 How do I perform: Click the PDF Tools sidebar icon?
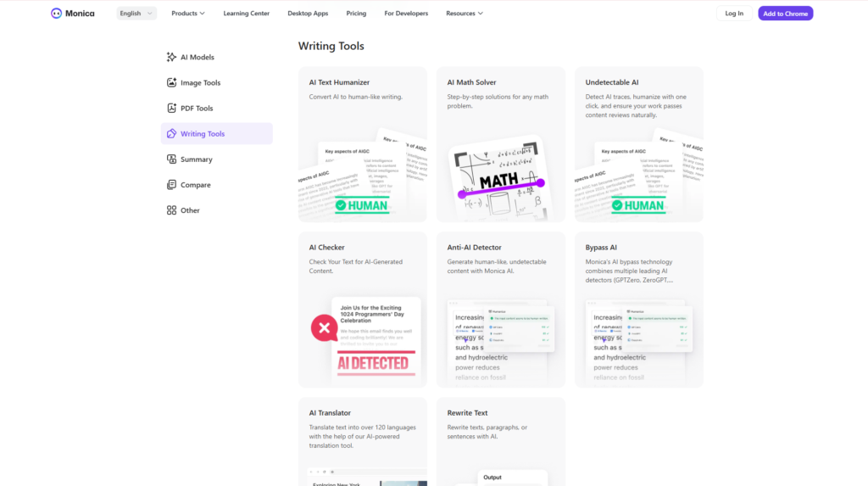click(x=171, y=108)
